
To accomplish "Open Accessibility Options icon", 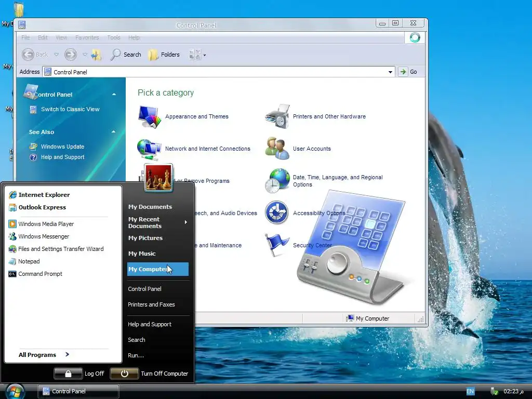I will 277,212.
